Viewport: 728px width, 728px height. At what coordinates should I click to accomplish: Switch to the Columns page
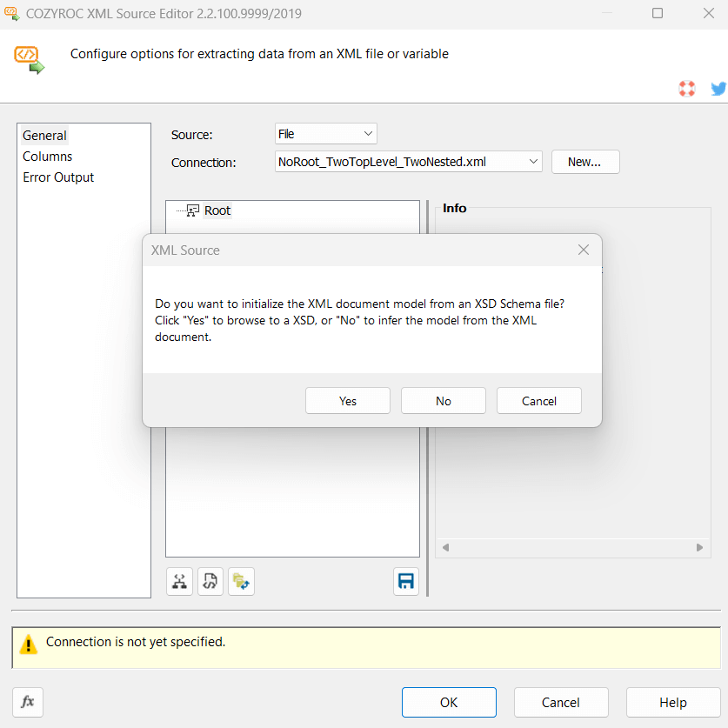pos(47,157)
